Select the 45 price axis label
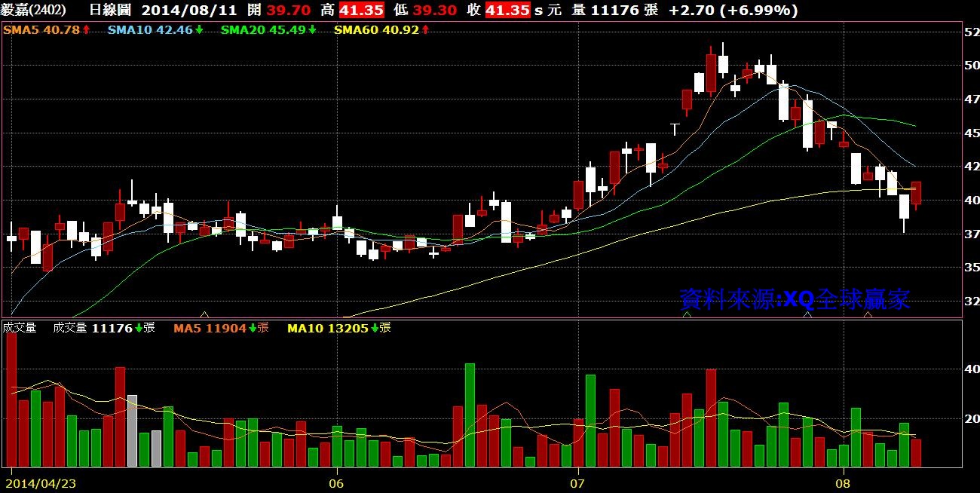The image size is (980, 493). tap(972, 133)
